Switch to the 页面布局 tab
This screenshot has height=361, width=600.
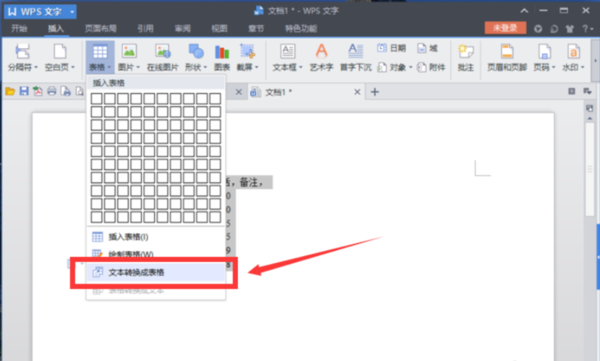pos(101,28)
